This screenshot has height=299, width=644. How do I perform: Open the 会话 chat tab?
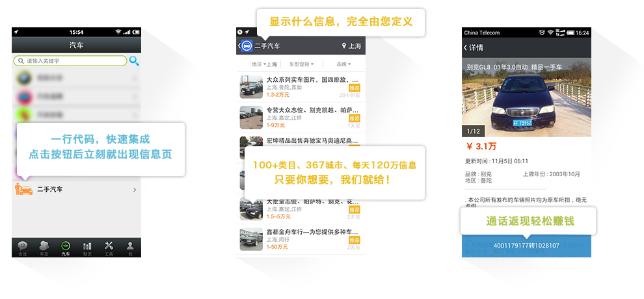click(x=22, y=248)
